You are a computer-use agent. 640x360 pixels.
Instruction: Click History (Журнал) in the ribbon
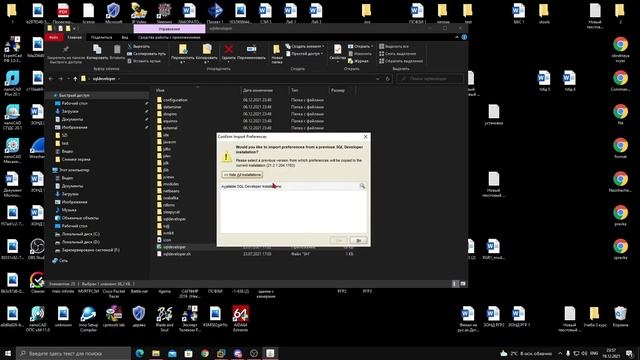pos(358,61)
